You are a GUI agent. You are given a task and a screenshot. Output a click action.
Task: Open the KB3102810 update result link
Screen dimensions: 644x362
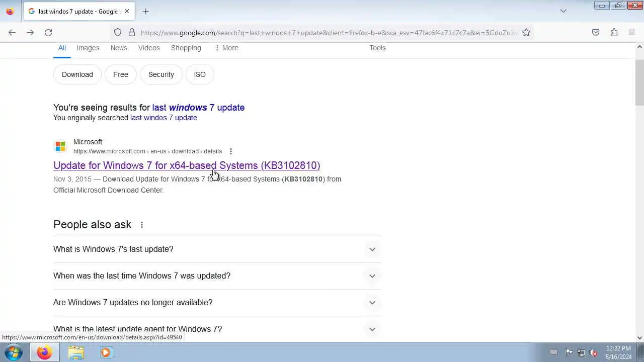click(x=187, y=165)
